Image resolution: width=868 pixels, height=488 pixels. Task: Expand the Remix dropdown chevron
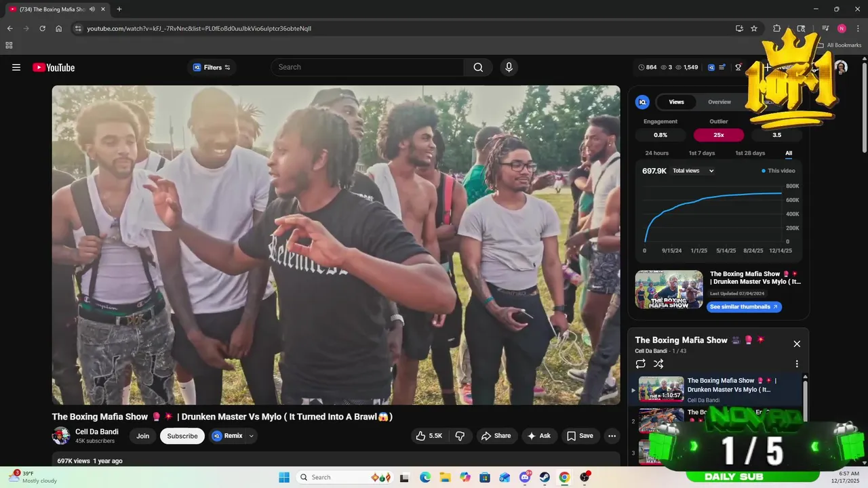point(252,436)
